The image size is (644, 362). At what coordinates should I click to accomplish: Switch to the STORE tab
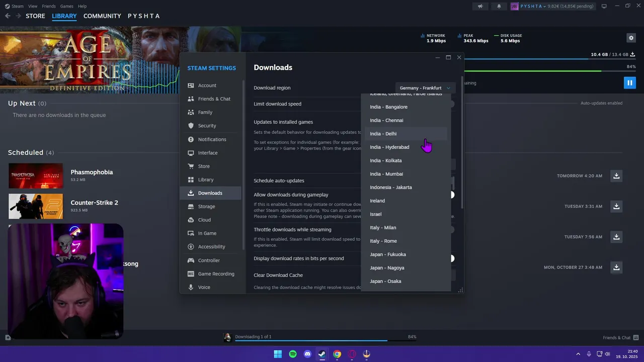tap(35, 16)
